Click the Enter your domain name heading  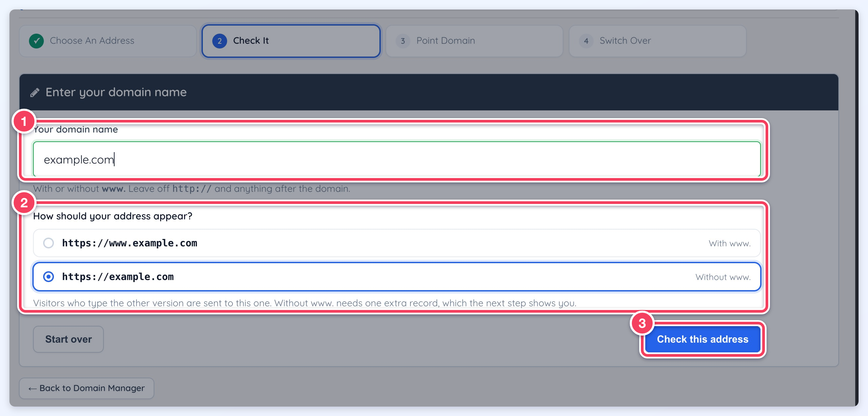(116, 92)
